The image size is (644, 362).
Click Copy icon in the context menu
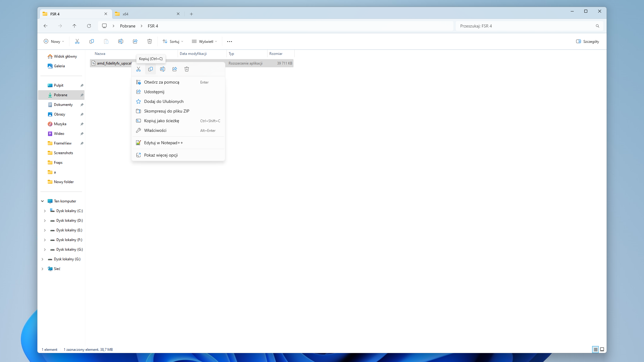point(151,69)
